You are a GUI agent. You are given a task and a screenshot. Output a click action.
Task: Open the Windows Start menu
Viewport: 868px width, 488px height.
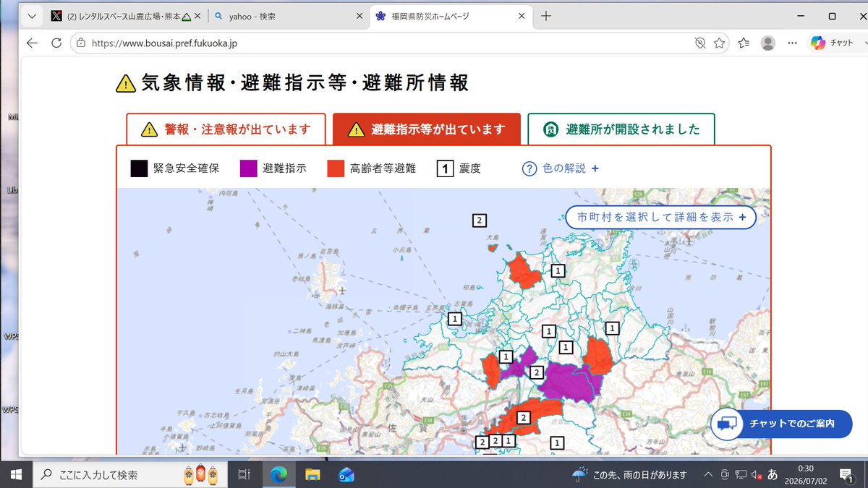pos(16,474)
